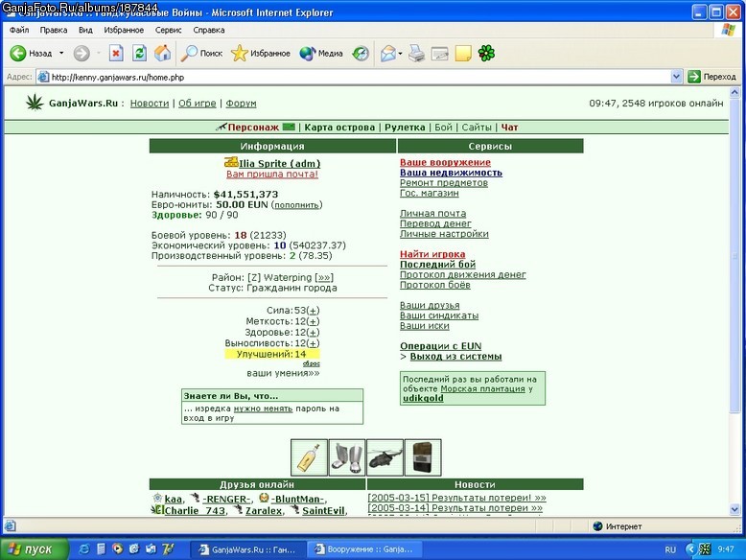Open Ilia Sprite (adm) profile link
The width and height of the screenshot is (746, 560).
[x=279, y=164]
